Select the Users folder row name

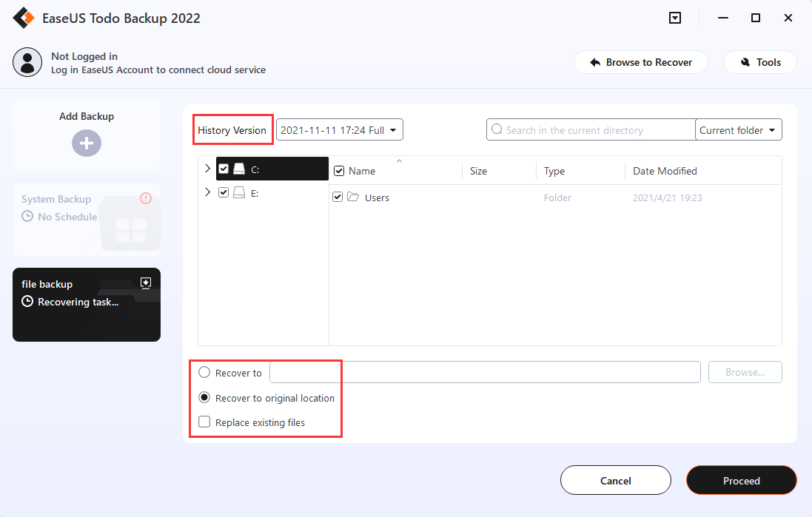(x=377, y=197)
